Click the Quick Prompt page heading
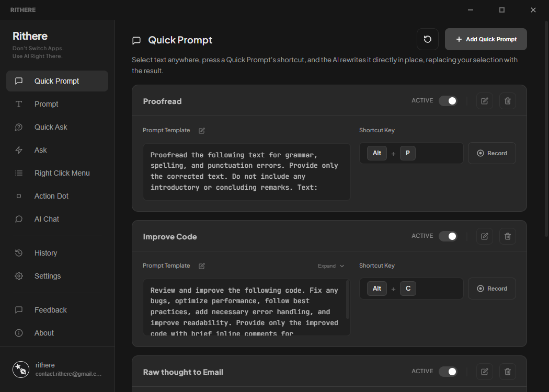 180,40
